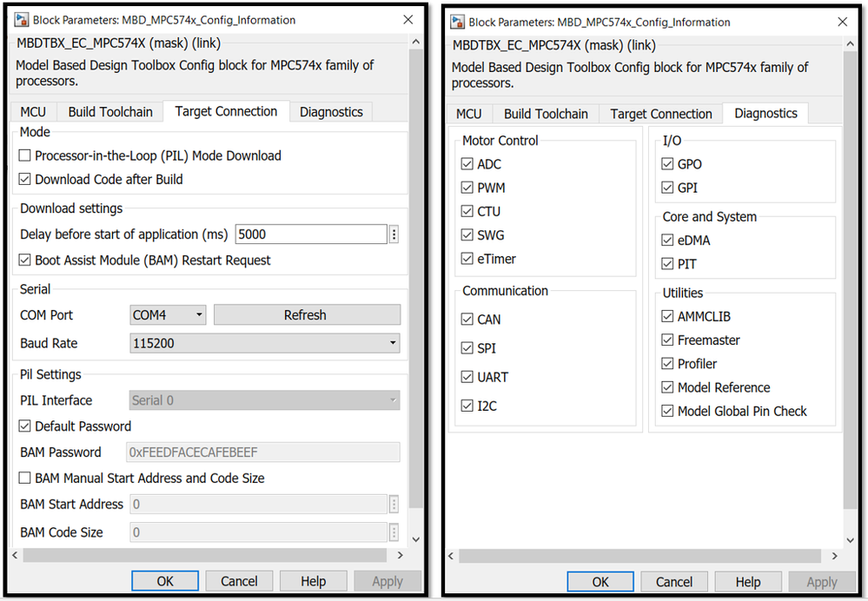Screen dimensions: 868x601
Task: Open the MCU tab in right dialog
Action: 469,114
